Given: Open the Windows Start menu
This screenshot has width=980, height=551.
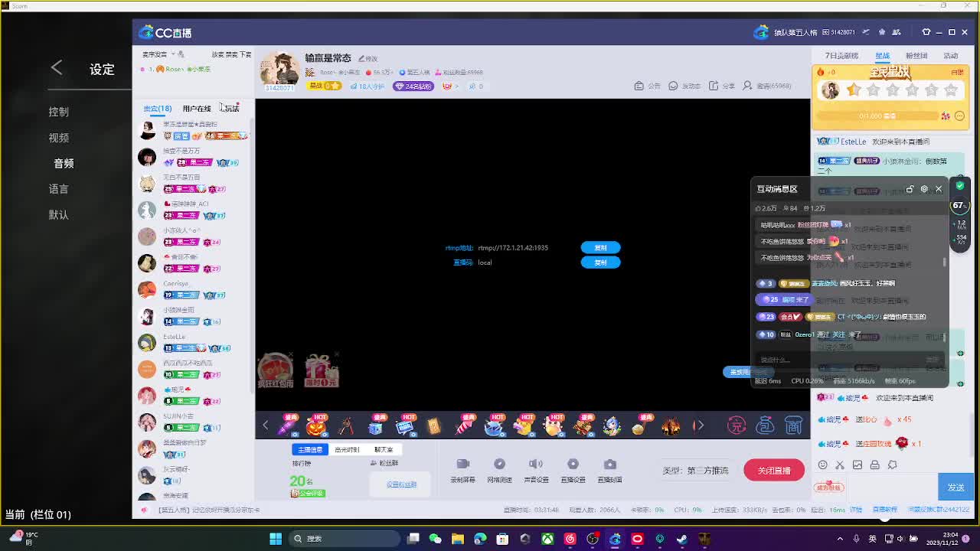Looking at the screenshot, I should (x=276, y=539).
